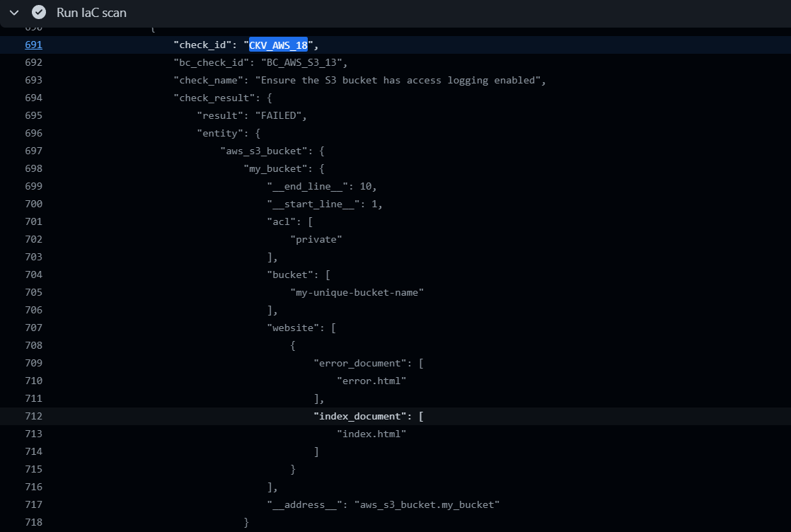
Task: Select line number 695
Action: tap(33, 115)
